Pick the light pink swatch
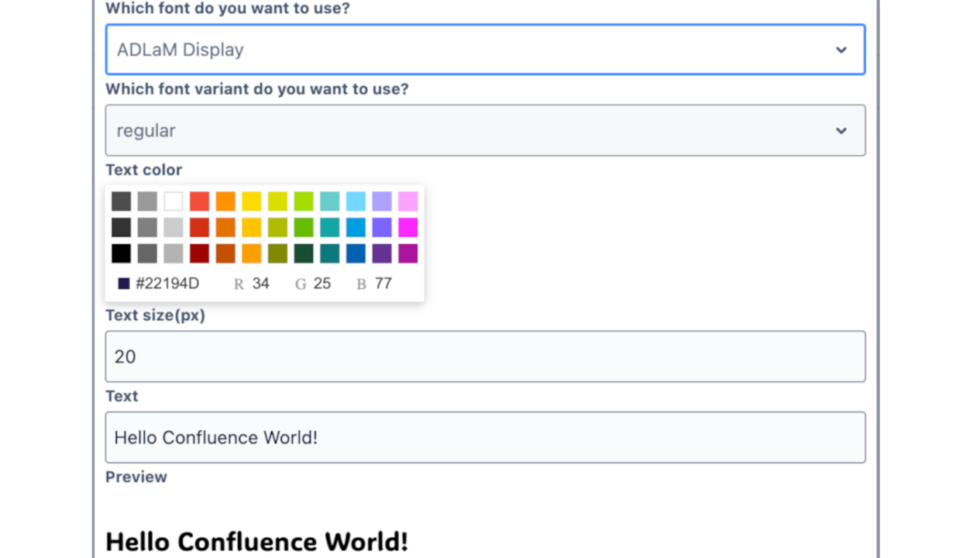Image resolution: width=980 pixels, height=558 pixels. (407, 201)
